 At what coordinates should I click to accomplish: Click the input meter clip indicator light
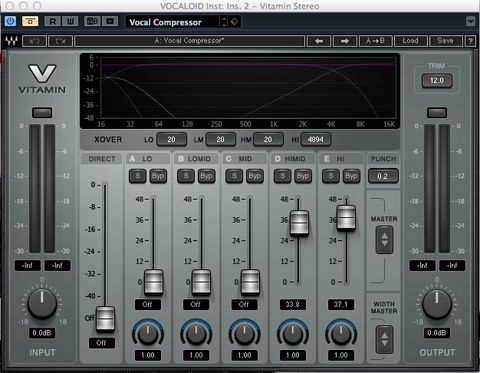[x=42, y=113]
